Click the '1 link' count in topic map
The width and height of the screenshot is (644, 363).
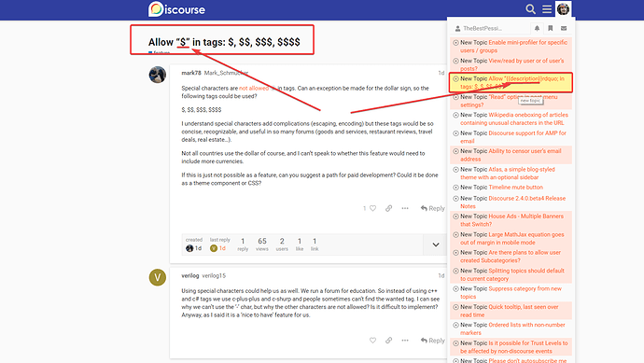tap(315, 244)
